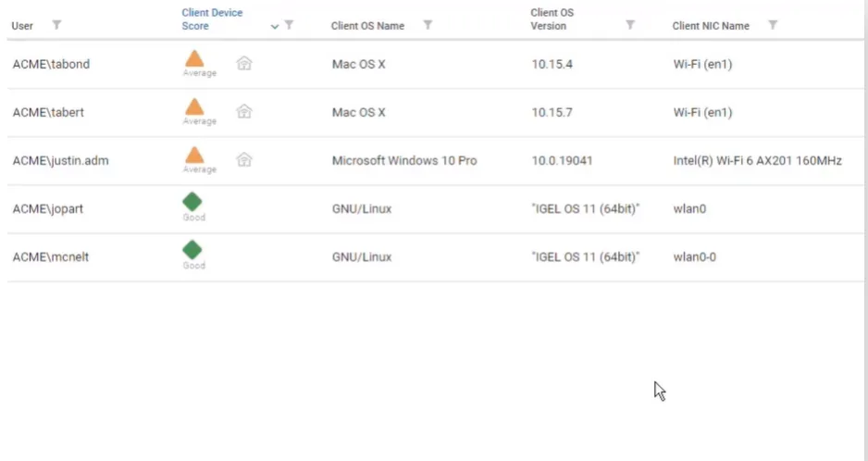Viewport: 868px width, 461px height.
Task: Open the Client NIC Name column filter
Action: pyautogui.click(x=773, y=25)
